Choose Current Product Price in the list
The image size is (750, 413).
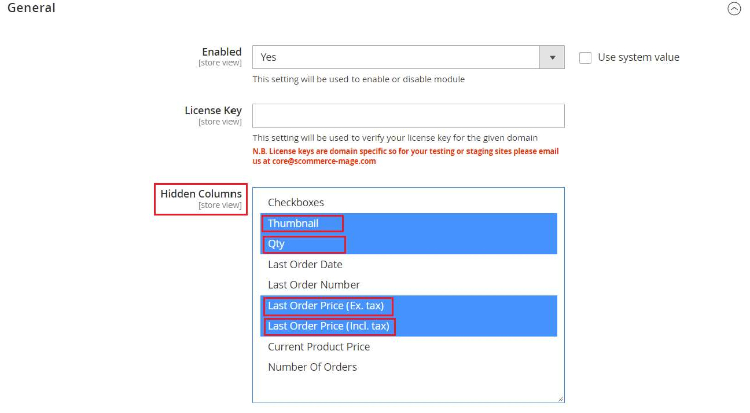click(318, 347)
